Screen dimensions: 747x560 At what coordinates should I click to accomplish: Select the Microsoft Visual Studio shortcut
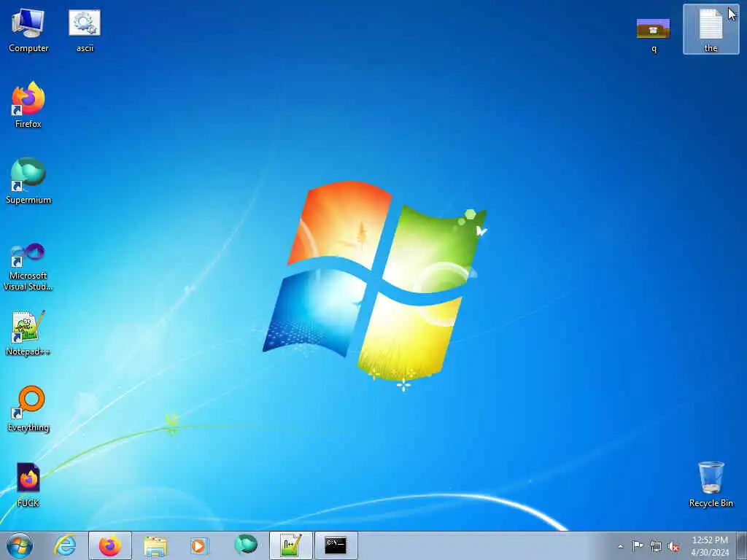pyautogui.click(x=28, y=267)
